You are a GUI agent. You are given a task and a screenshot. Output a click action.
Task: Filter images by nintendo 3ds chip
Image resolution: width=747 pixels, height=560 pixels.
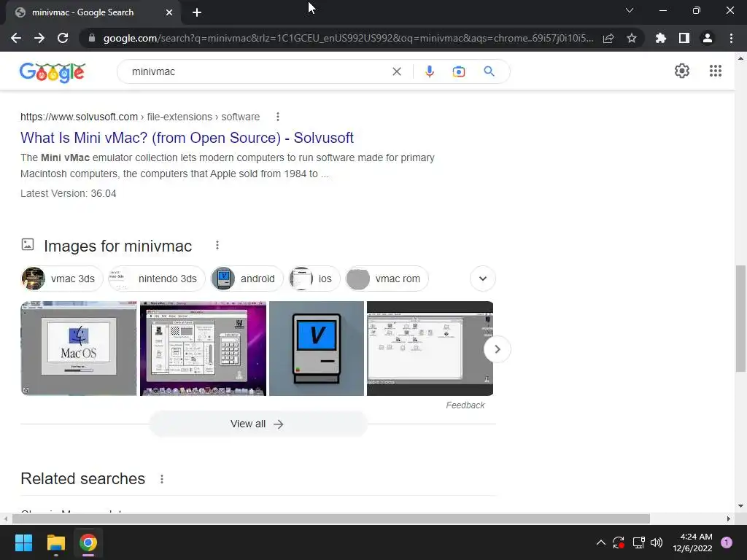pos(156,279)
